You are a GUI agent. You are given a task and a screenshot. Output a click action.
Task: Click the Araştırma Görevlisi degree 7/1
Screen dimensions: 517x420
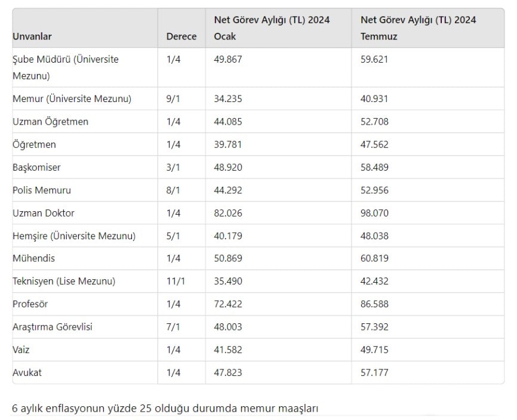click(173, 327)
